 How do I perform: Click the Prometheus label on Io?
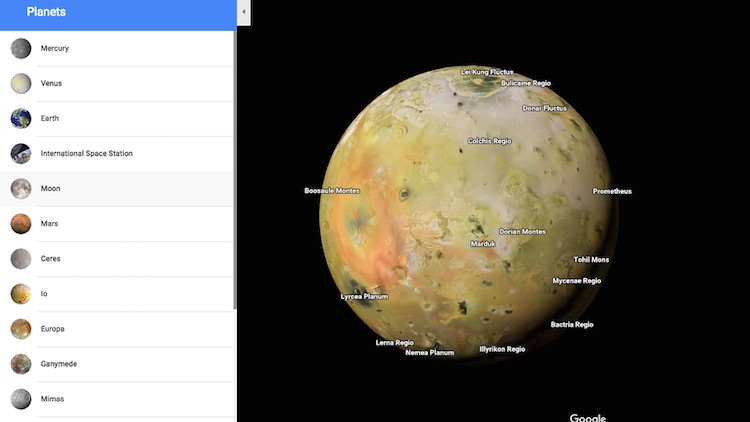pyautogui.click(x=612, y=191)
